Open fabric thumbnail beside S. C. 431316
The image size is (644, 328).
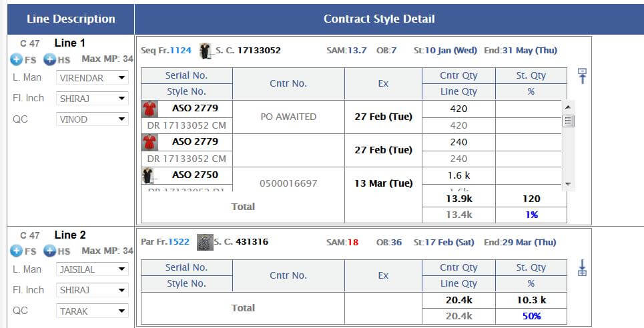pyautogui.click(x=205, y=242)
